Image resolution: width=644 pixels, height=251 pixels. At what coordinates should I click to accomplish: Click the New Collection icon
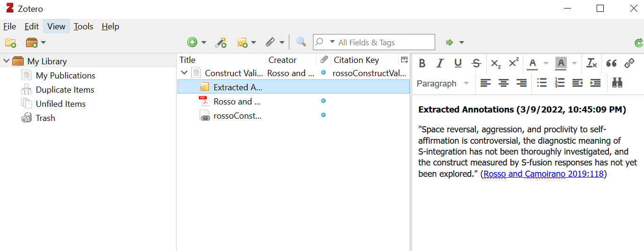coord(10,43)
